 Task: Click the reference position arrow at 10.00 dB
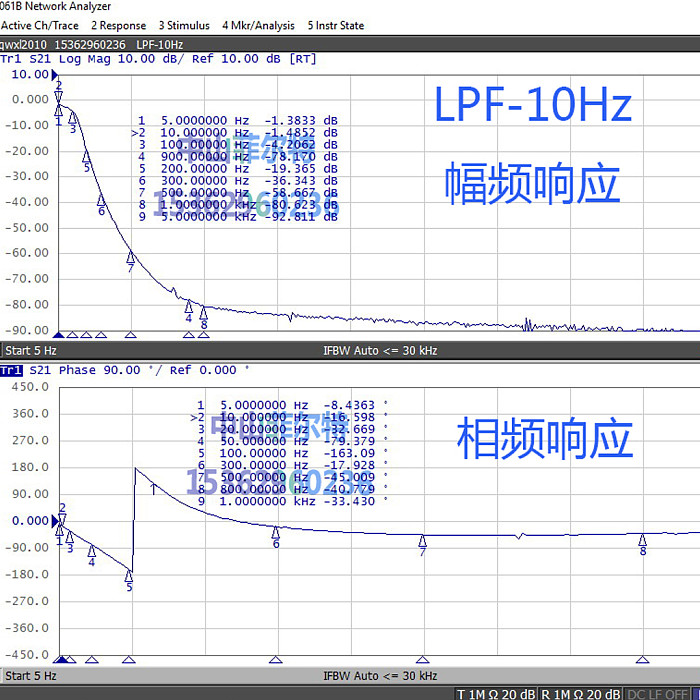(54, 75)
